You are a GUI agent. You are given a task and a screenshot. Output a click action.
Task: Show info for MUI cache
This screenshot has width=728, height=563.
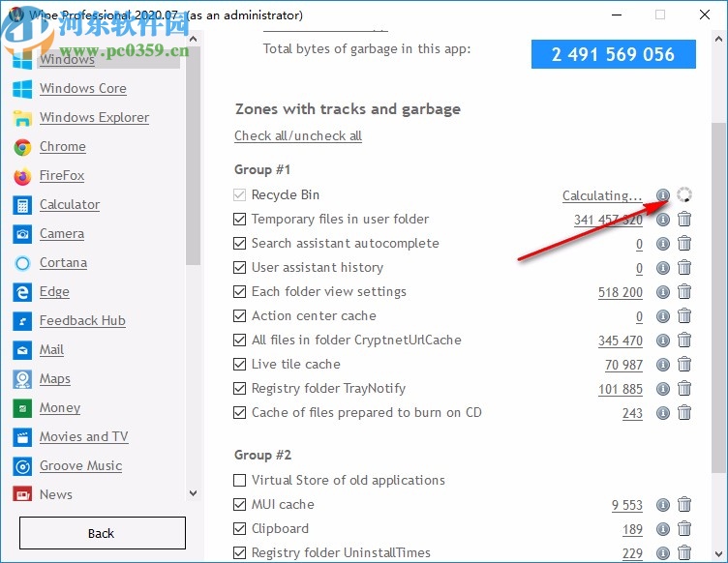663,505
